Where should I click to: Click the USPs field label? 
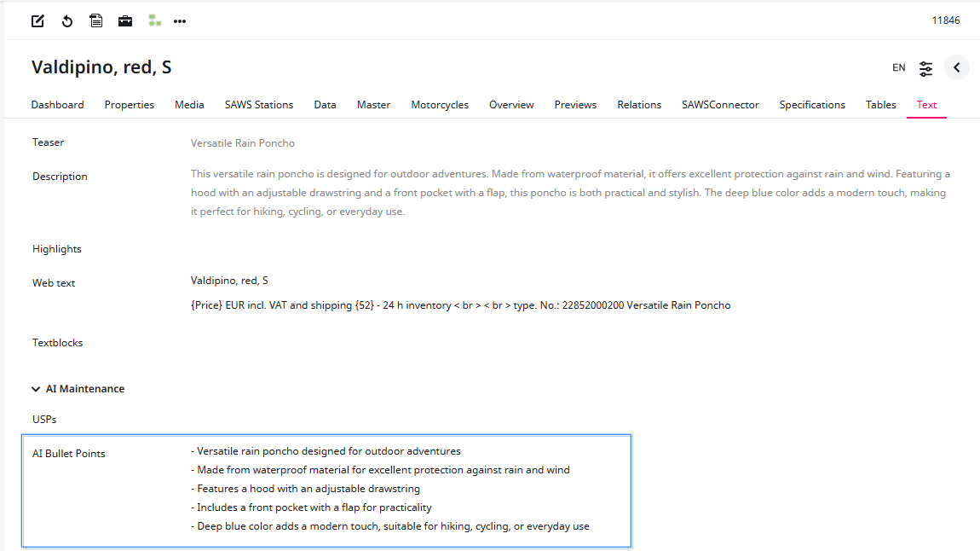[44, 420]
